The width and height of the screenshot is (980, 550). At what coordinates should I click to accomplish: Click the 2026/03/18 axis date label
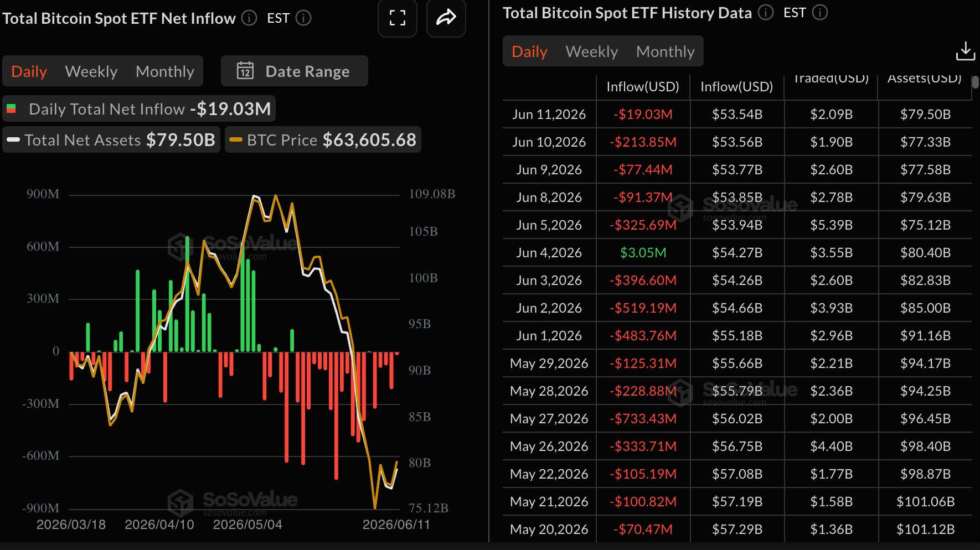tap(71, 525)
